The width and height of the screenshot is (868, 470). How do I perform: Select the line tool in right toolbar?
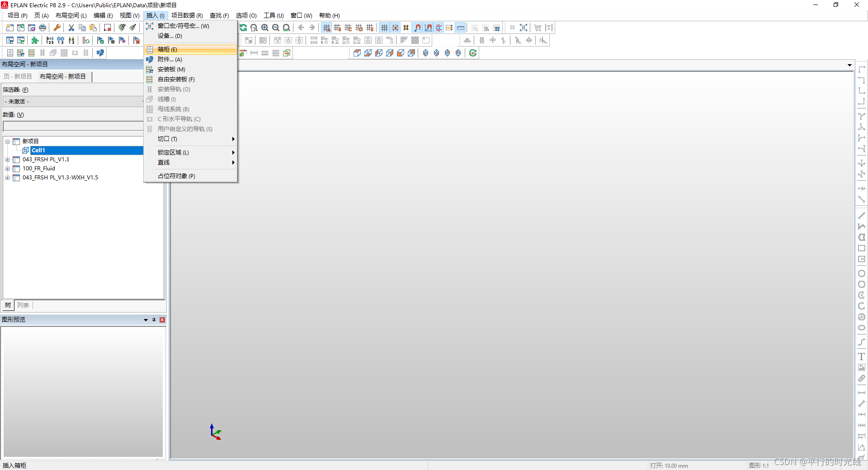[862, 216]
